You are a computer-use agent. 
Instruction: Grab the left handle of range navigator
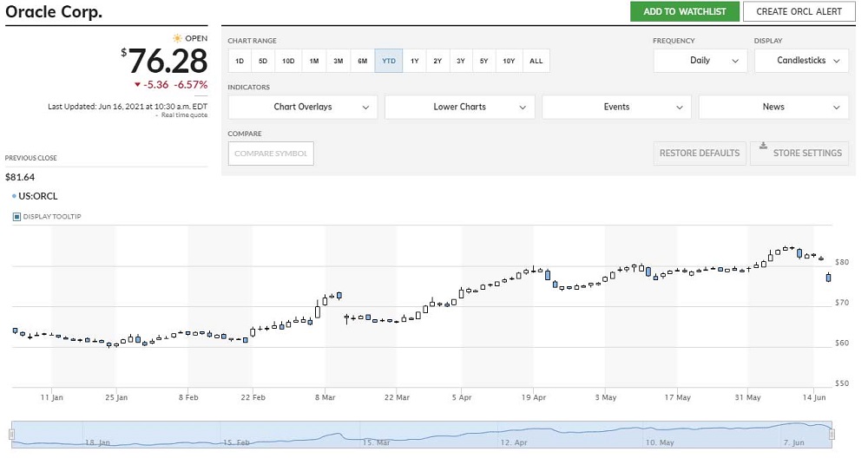click(11, 435)
